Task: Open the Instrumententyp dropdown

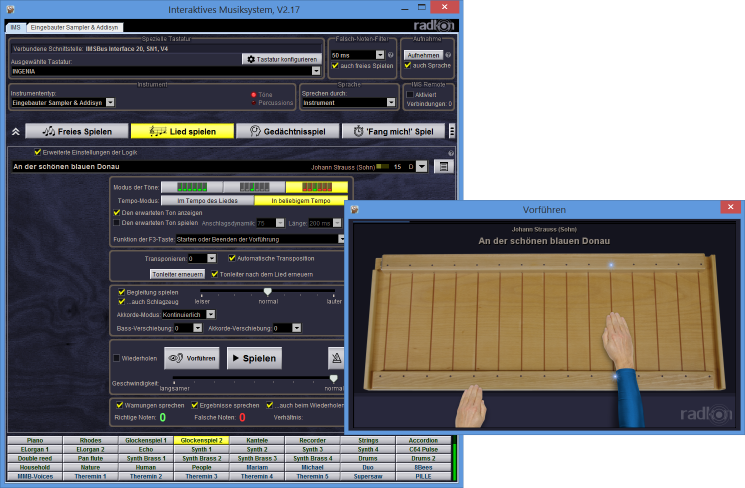Action: point(110,102)
